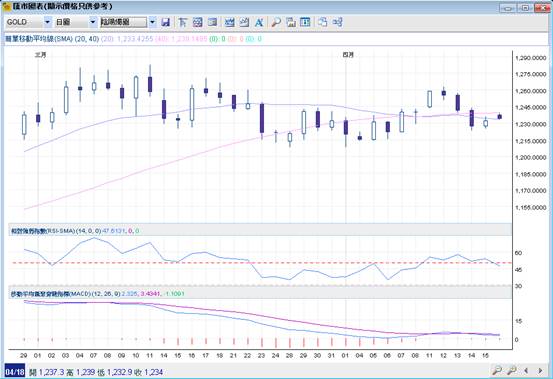Click the 1,155.0000 price axis label
This screenshot has width=553, height=379.
point(530,208)
